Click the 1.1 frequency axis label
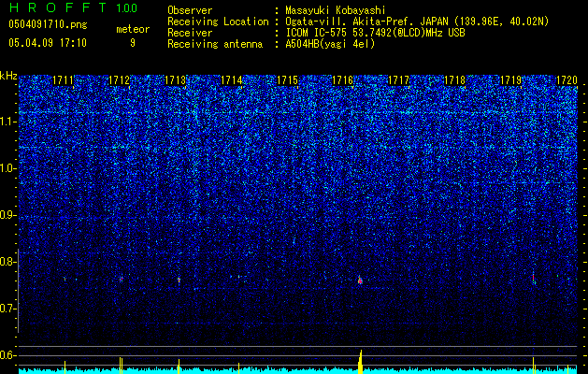This screenshot has height=374, width=588. click(7, 122)
